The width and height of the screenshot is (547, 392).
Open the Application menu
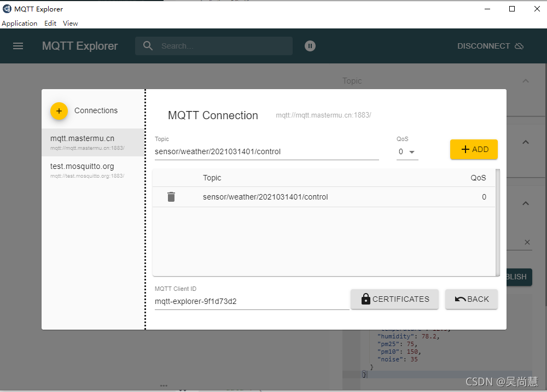pyautogui.click(x=20, y=24)
